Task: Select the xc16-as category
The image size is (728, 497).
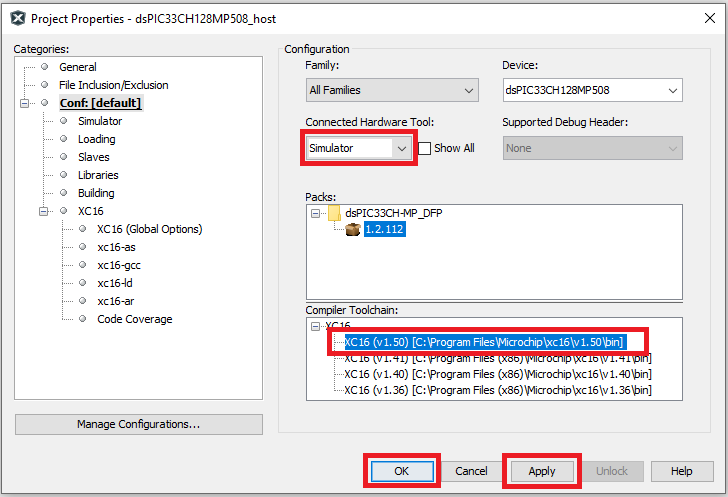Action: coord(116,247)
